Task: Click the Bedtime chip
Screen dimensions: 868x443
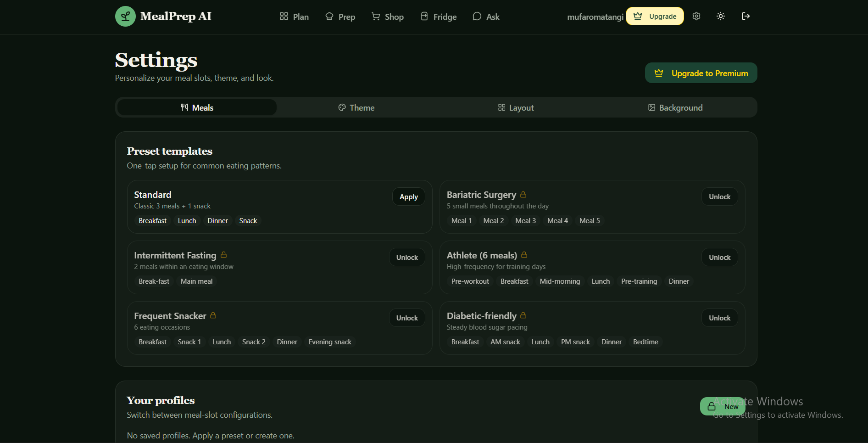Action: [x=645, y=342]
